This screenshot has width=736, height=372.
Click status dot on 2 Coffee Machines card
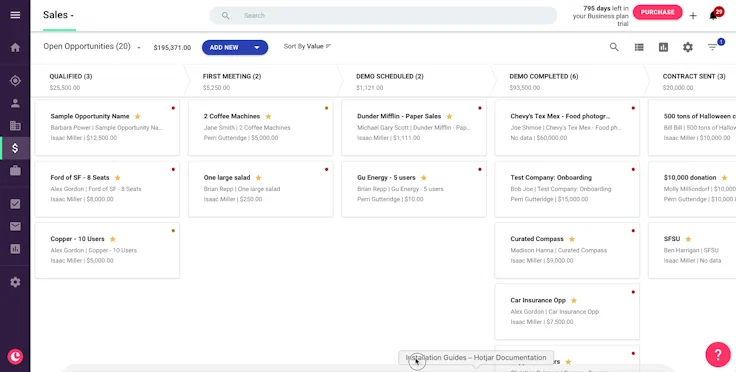tap(327, 108)
